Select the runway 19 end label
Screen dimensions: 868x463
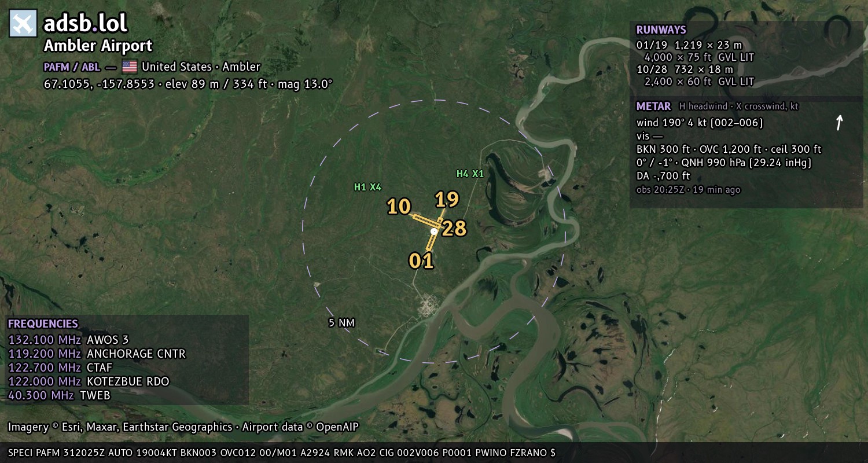(447, 200)
